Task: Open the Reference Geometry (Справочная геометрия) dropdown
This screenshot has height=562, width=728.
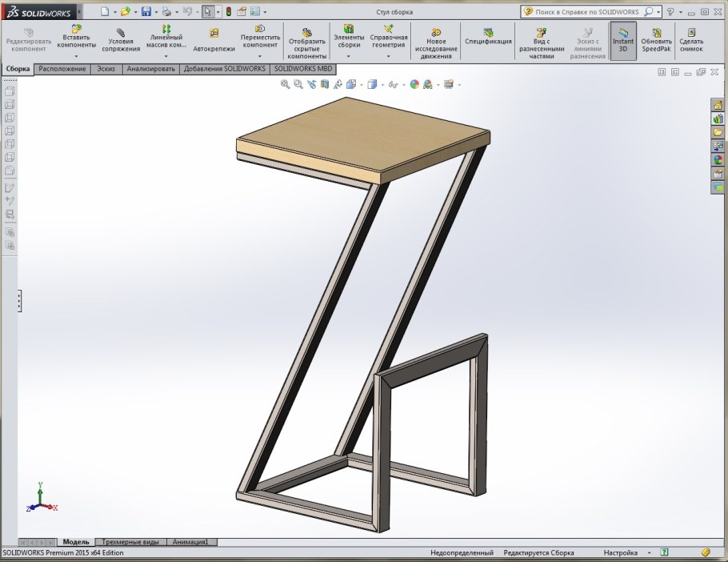Action: pyautogui.click(x=389, y=56)
